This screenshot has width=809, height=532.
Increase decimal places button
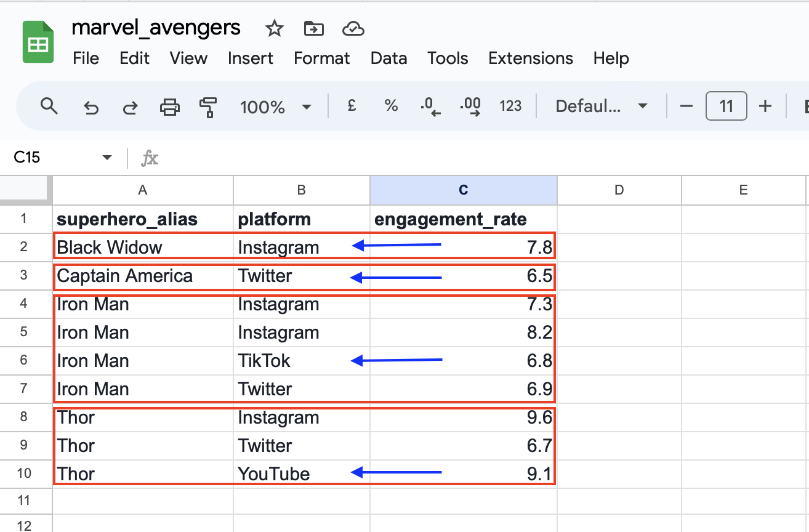(470, 107)
